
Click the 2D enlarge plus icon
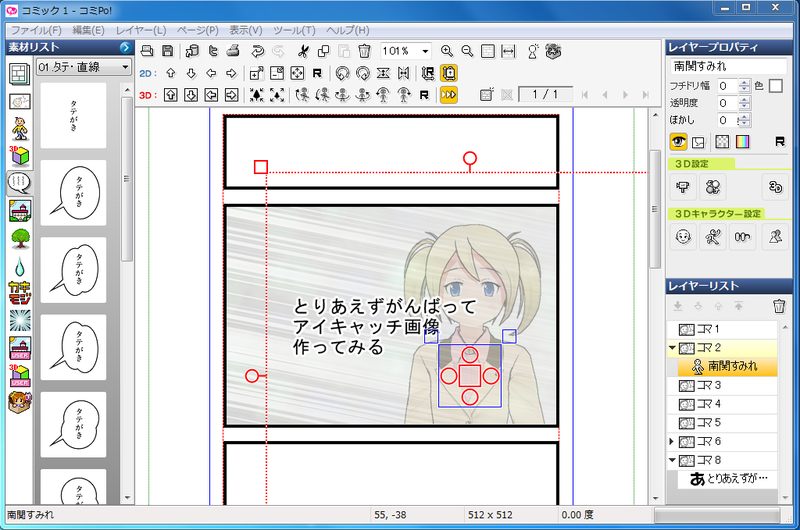pyautogui.click(x=257, y=73)
